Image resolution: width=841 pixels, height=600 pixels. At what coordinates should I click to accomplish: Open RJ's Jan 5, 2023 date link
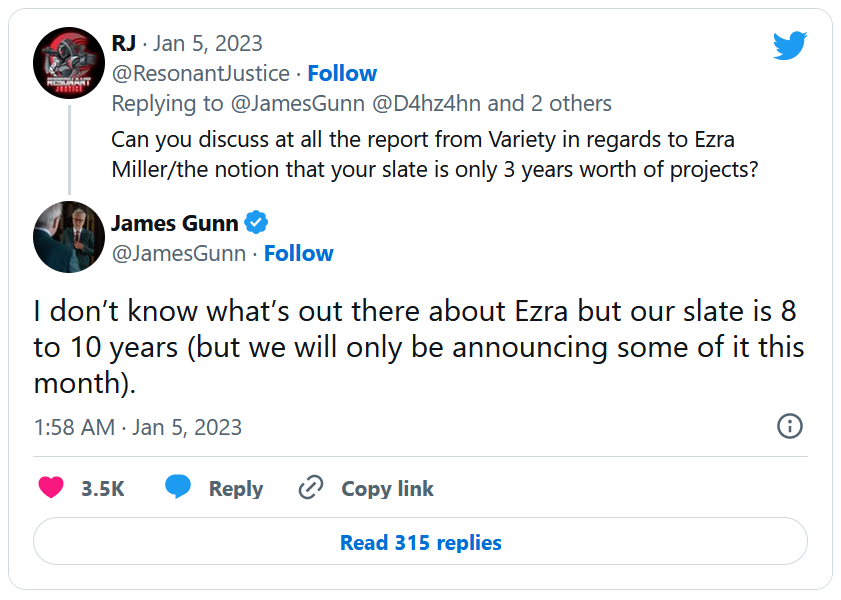(208, 43)
